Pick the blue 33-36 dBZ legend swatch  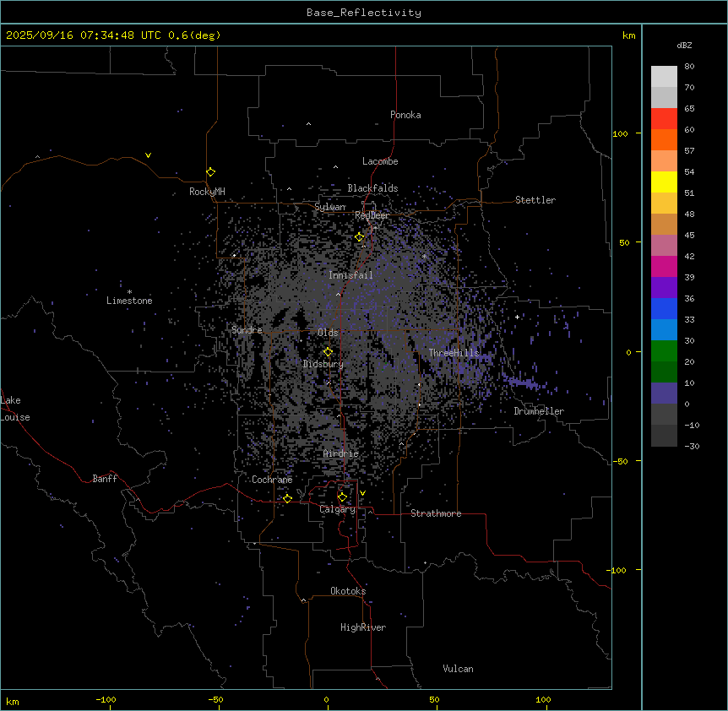pyautogui.click(x=664, y=308)
